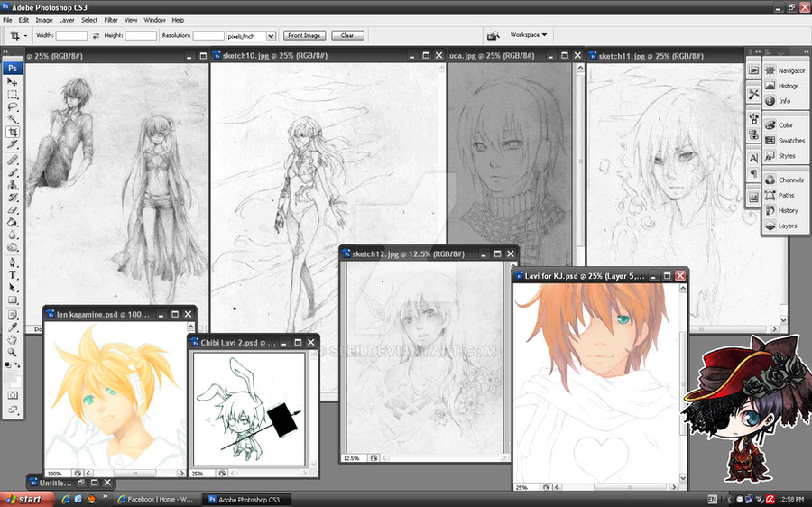
Task: Toggle Quick Mask mode
Action: click(x=13, y=395)
